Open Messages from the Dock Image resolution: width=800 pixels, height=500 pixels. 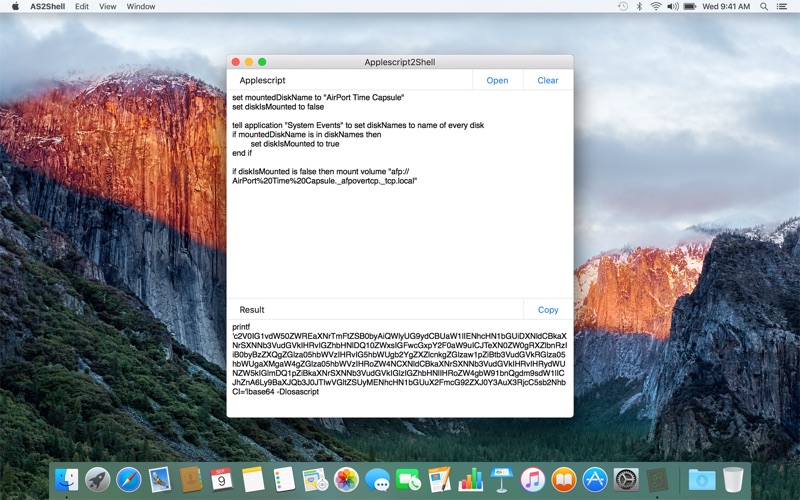point(378,480)
